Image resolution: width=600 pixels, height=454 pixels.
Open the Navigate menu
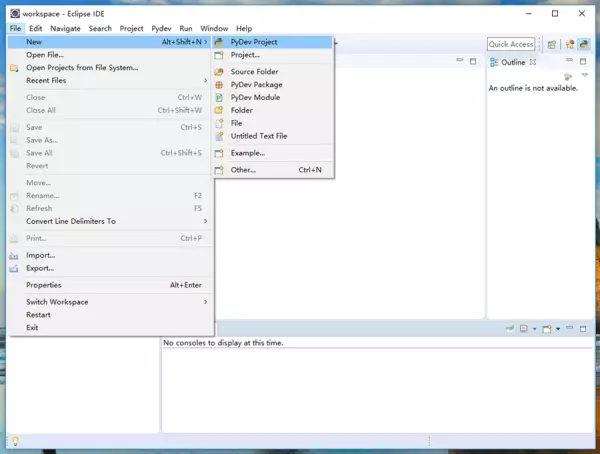pyautogui.click(x=65, y=28)
